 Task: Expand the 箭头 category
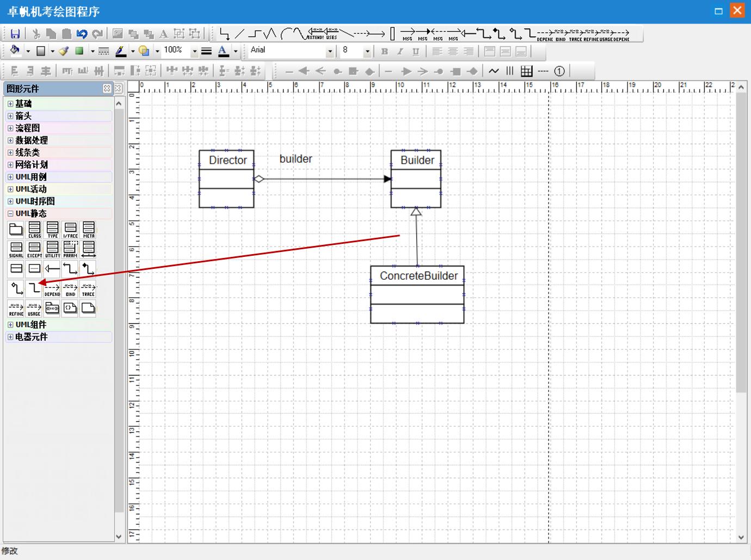coord(10,116)
